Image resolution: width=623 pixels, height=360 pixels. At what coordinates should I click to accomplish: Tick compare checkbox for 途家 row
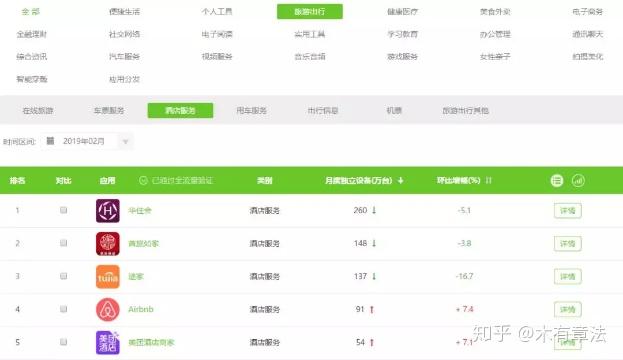pyautogui.click(x=64, y=276)
